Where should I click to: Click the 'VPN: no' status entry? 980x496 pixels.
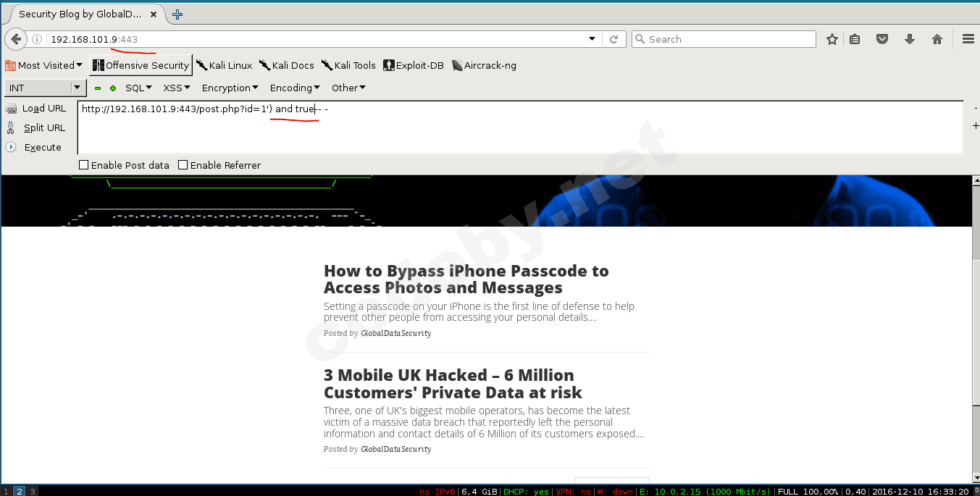pos(573,491)
